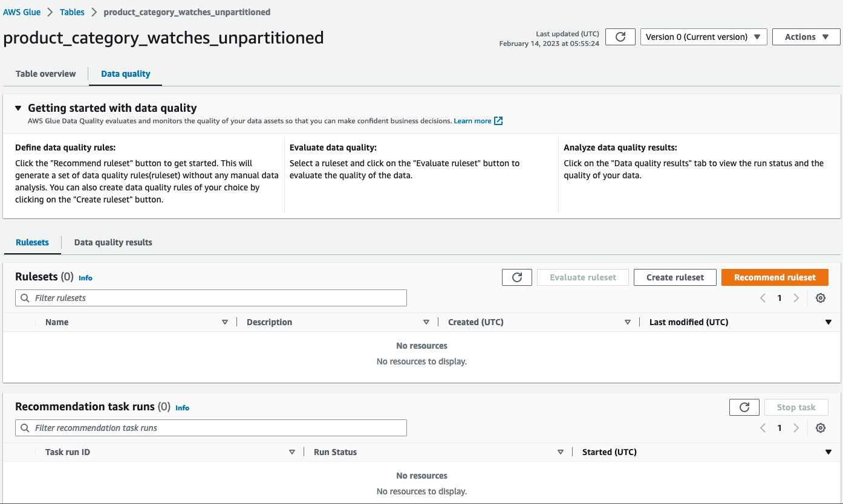Click the Run Status column header
The width and height of the screenshot is (843, 504).
pos(336,452)
